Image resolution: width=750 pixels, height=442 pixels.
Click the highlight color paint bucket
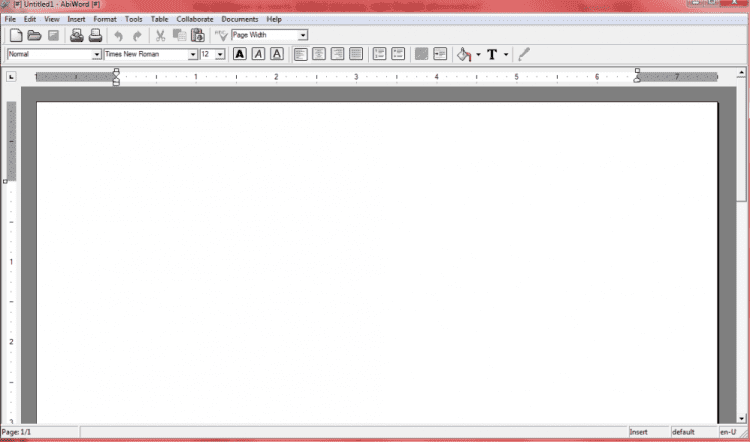tap(464, 54)
